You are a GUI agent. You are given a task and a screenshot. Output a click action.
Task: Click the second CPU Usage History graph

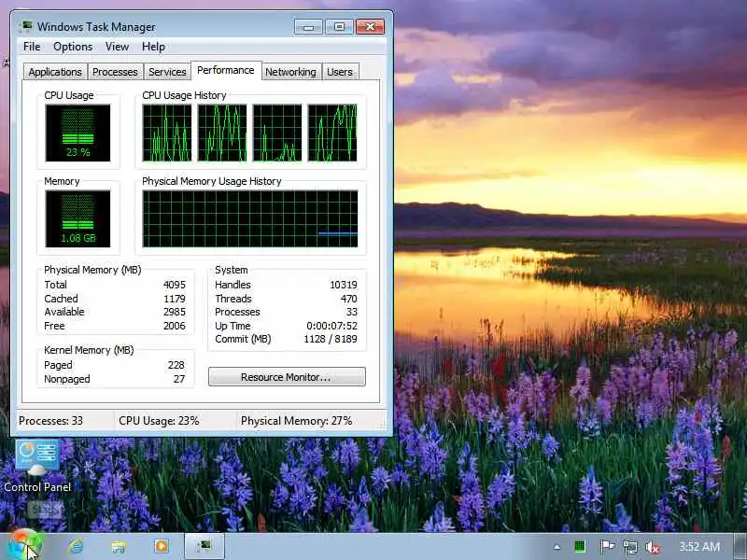(x=222, y=133)
